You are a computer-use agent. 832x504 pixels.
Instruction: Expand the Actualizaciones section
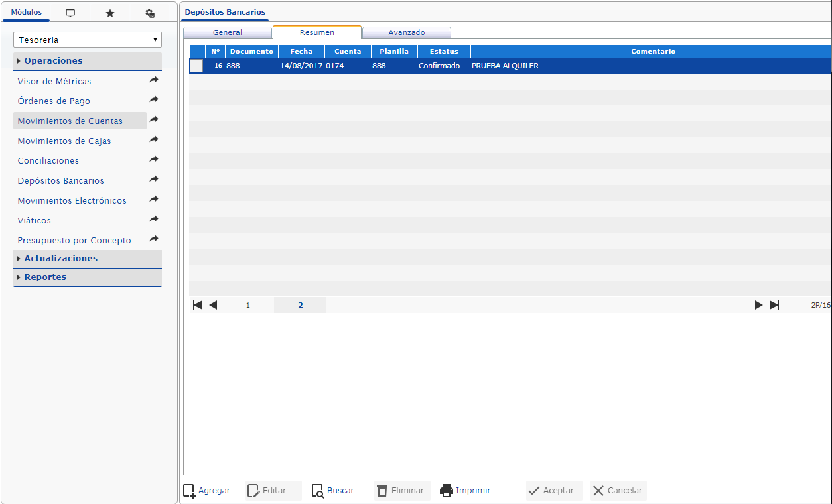88,258
